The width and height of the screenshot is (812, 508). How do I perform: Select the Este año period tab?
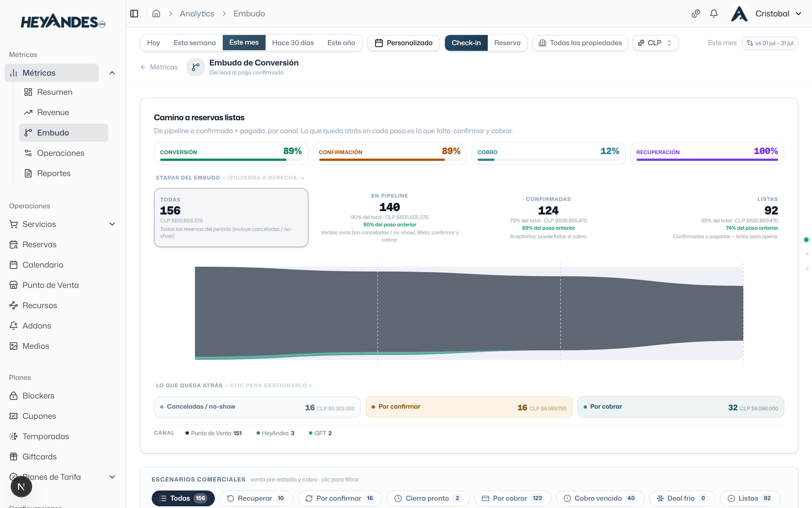(341, 43)
